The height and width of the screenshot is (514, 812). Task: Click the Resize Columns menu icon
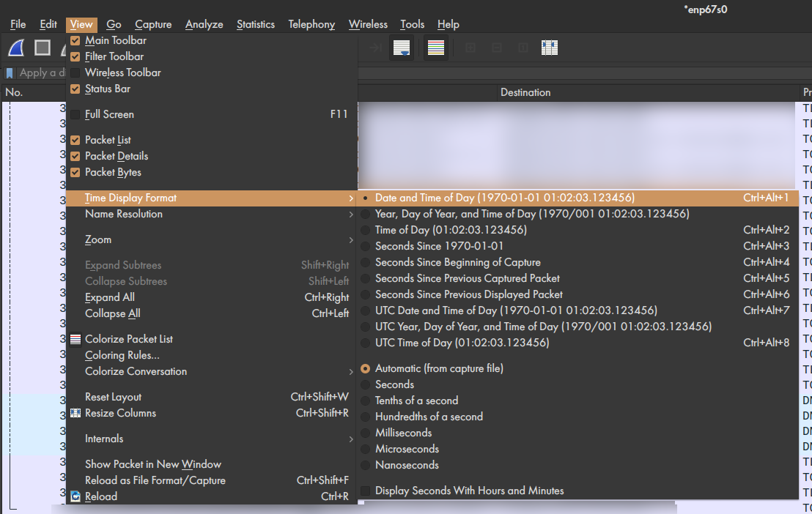click(x=75, y=413)
